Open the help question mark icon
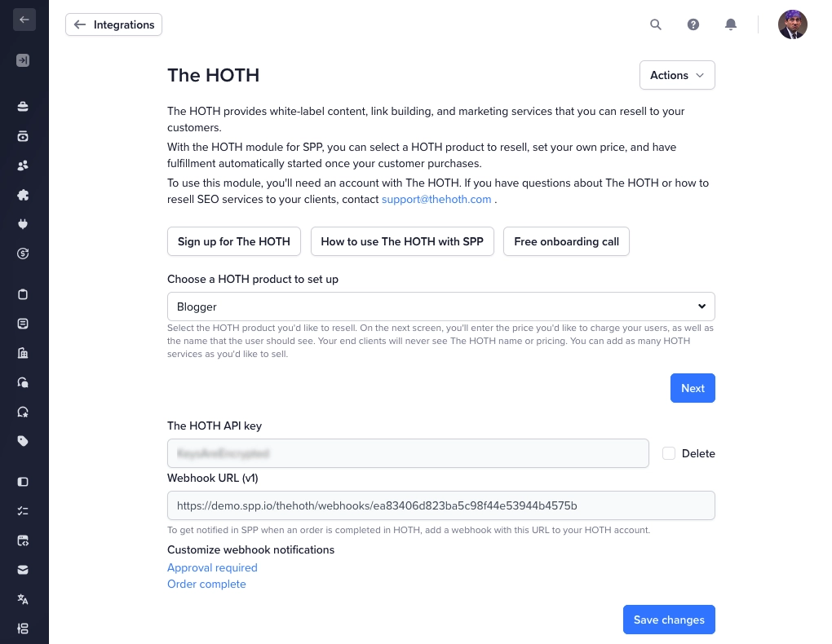This screenshot has width=832, height=644. (x=693, y=24)
